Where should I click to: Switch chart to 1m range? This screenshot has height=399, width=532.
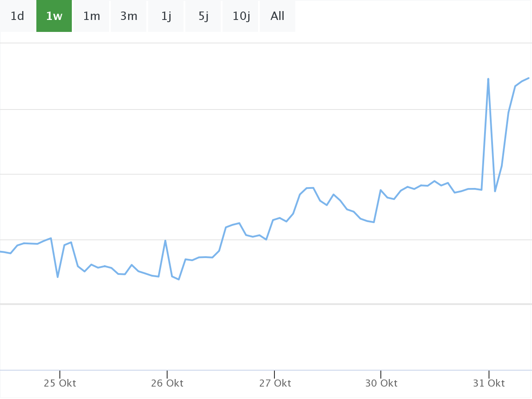click(x=92, y=16)
